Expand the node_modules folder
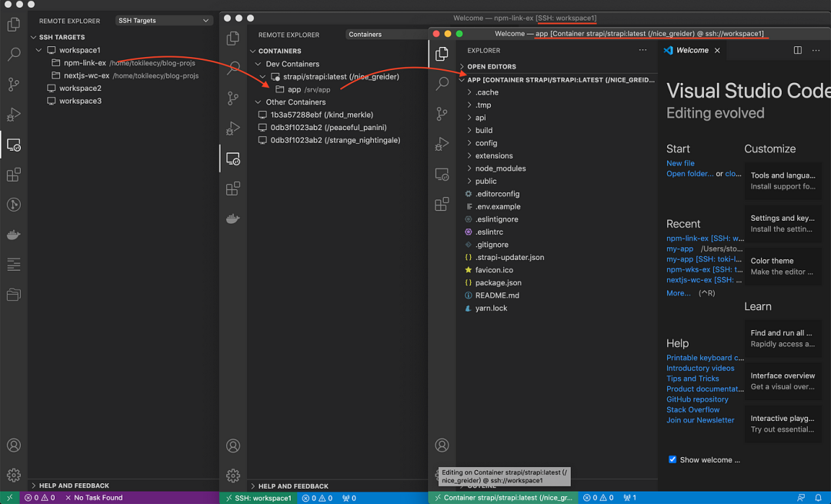The image size is (831, 504). pos(499,168)
